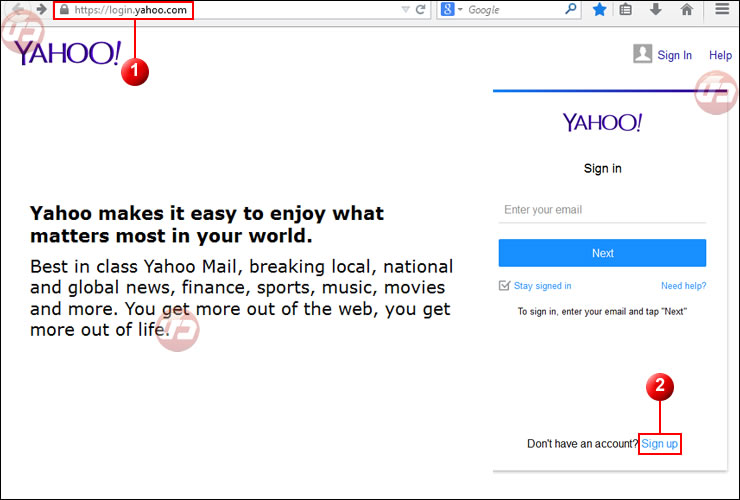
Task: Bookmark this page with the star icon
Action: click(x=599, y=9)
